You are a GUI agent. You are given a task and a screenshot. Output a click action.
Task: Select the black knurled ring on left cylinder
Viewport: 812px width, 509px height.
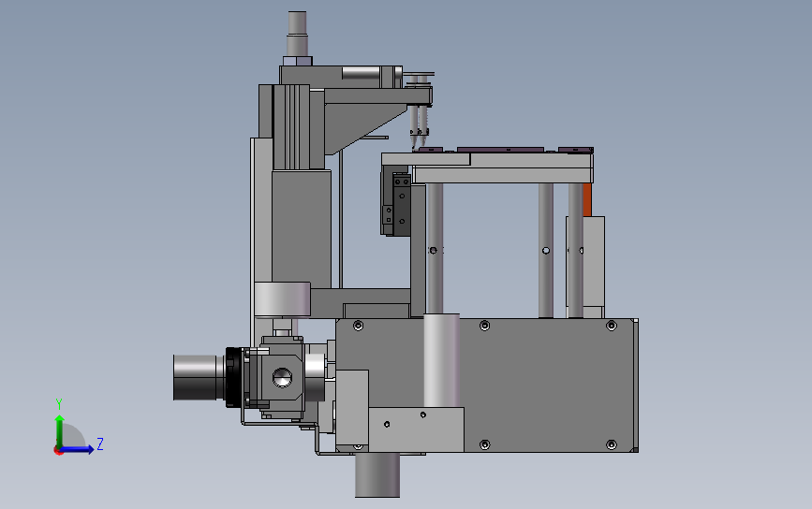pos(234,377)
